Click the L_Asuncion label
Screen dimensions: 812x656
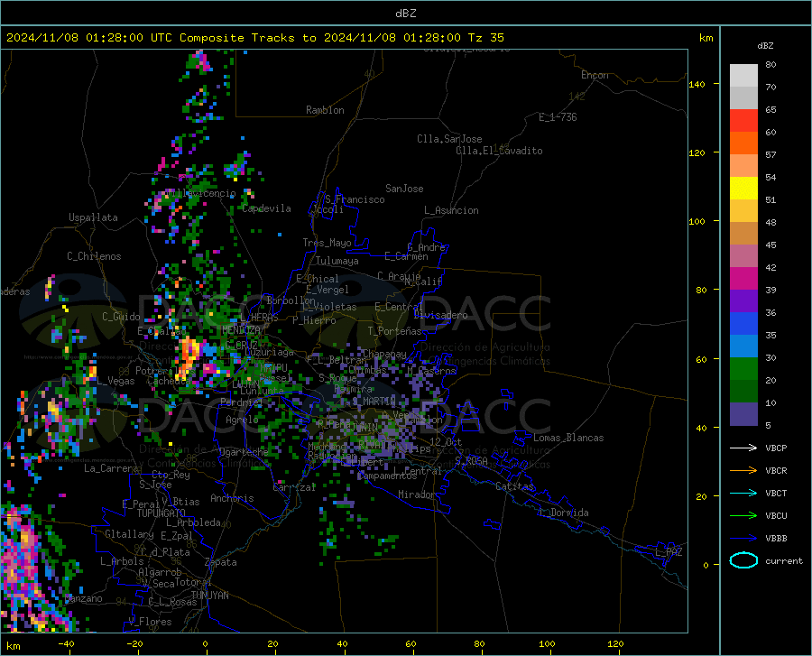(451, 210)
